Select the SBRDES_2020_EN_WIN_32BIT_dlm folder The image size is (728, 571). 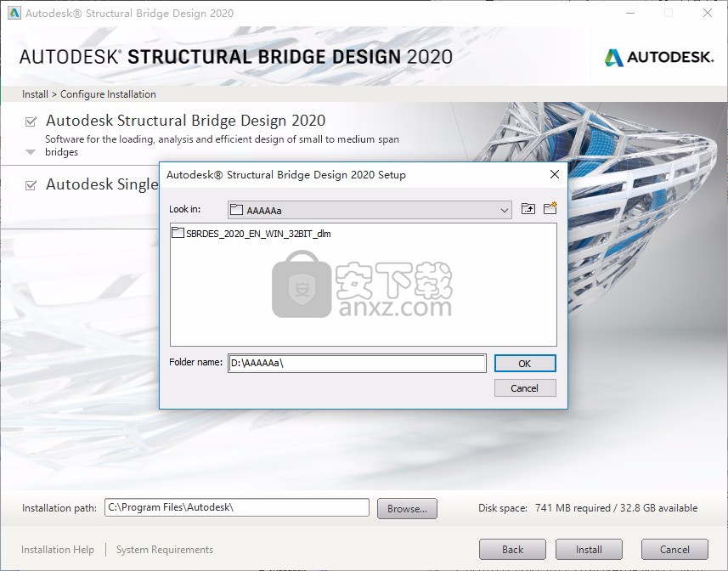[x=251, y=233]
